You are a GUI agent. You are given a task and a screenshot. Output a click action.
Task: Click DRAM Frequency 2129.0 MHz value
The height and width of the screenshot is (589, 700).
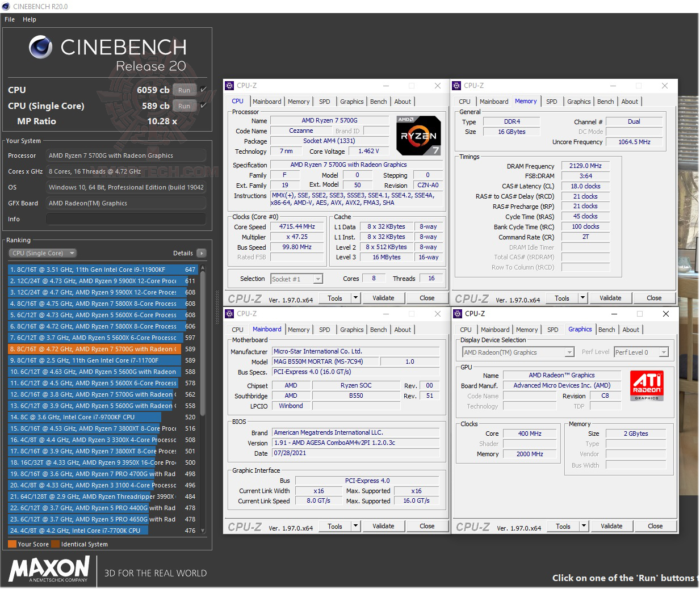tap(585, 166)
